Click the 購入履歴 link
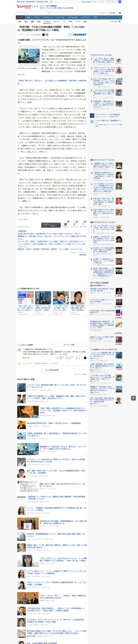Viewport: 138px width, 644px height. [112, 13]
